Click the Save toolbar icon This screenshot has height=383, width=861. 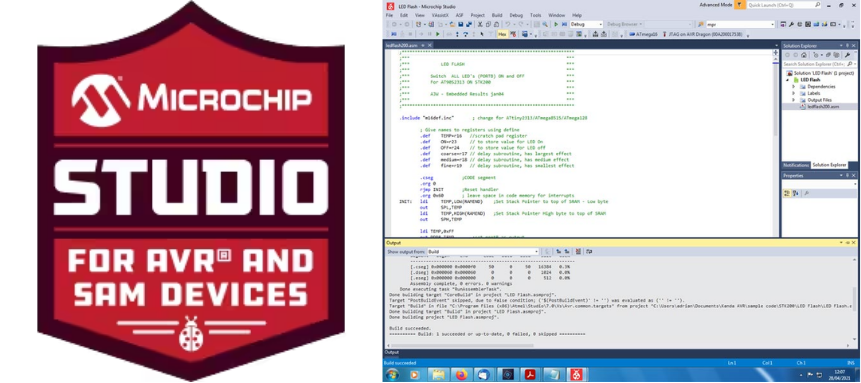pyautogui.click(x=461, y=24)
